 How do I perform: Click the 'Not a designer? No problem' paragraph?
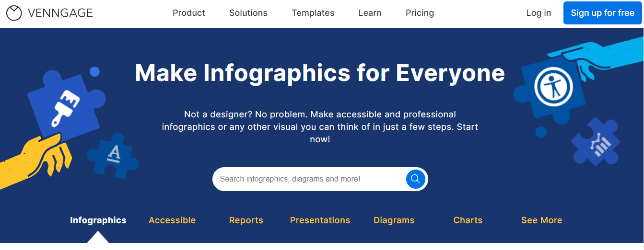(x=320, y=127)
